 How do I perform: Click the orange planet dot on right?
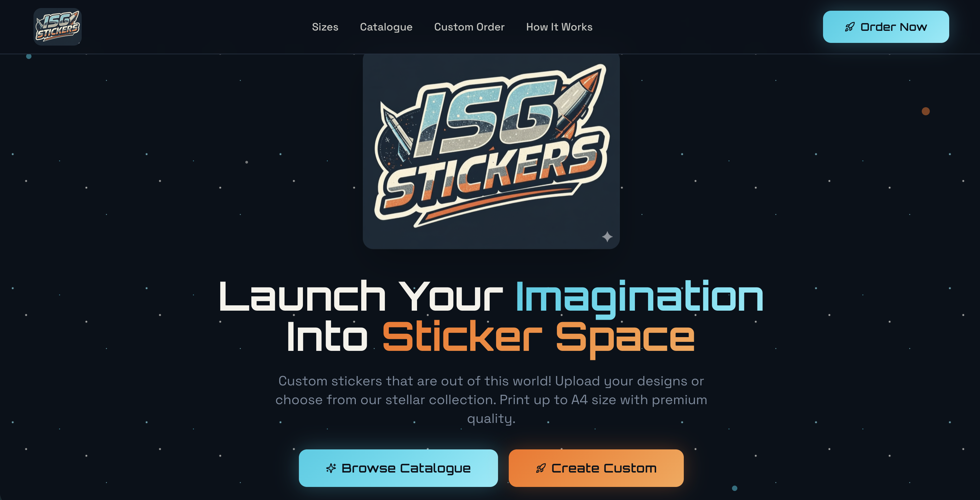pos(925,111)
